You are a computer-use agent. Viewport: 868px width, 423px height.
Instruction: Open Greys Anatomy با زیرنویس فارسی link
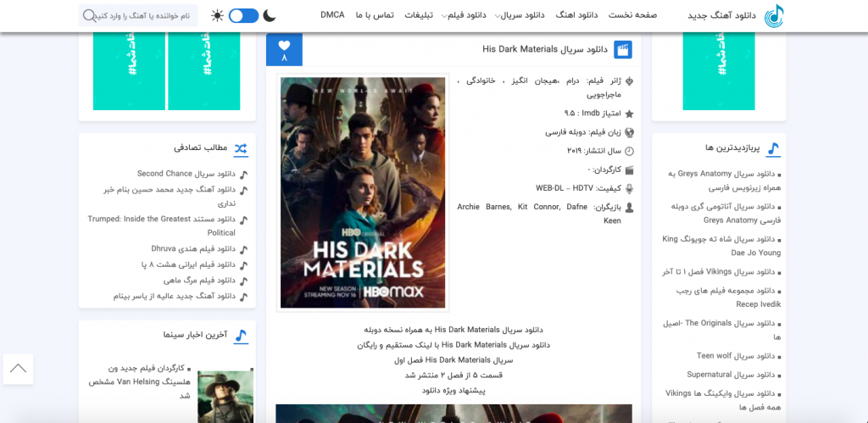click(723, 181)
